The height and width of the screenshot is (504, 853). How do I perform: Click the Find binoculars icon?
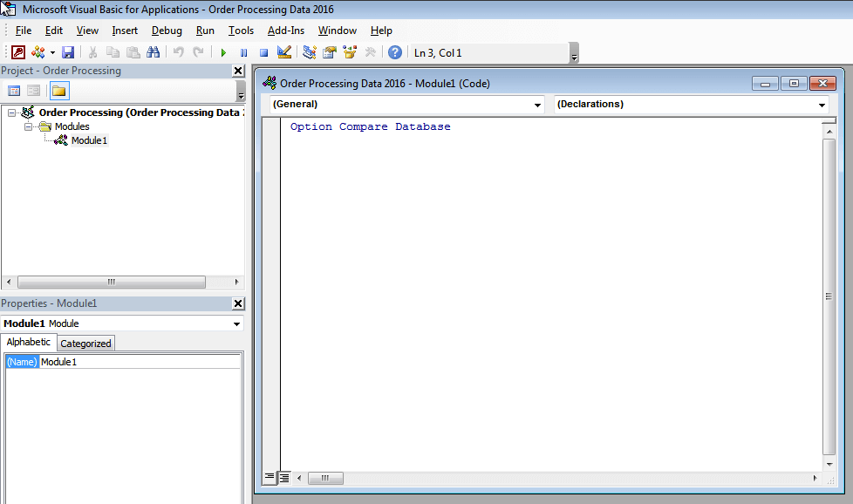point(154,52)
